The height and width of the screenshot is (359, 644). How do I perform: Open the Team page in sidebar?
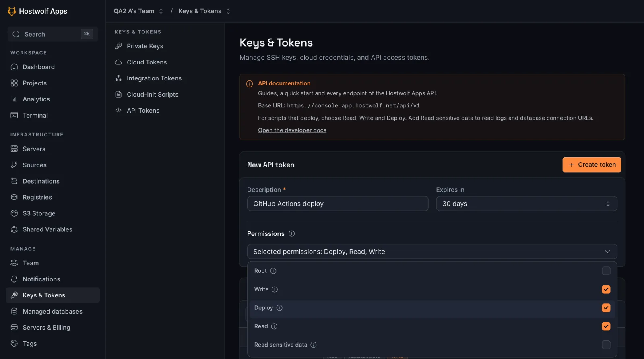coord(53,263)
